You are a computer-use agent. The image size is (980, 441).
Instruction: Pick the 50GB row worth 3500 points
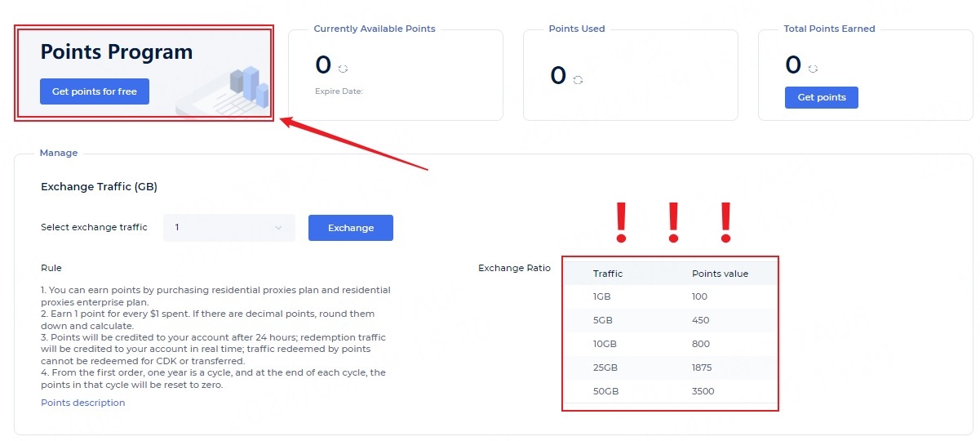click(x=670, y=391)
